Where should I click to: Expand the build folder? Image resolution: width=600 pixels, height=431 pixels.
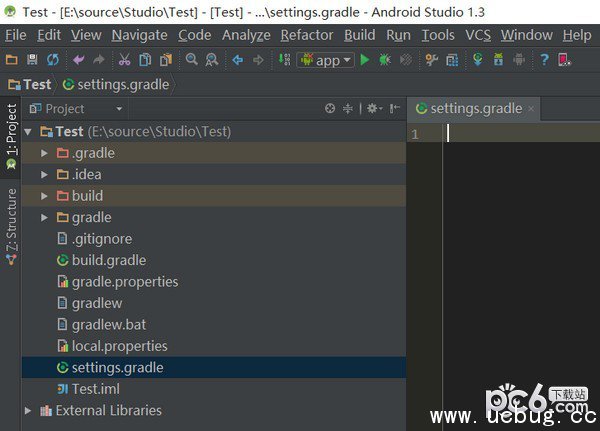(44, 196)
